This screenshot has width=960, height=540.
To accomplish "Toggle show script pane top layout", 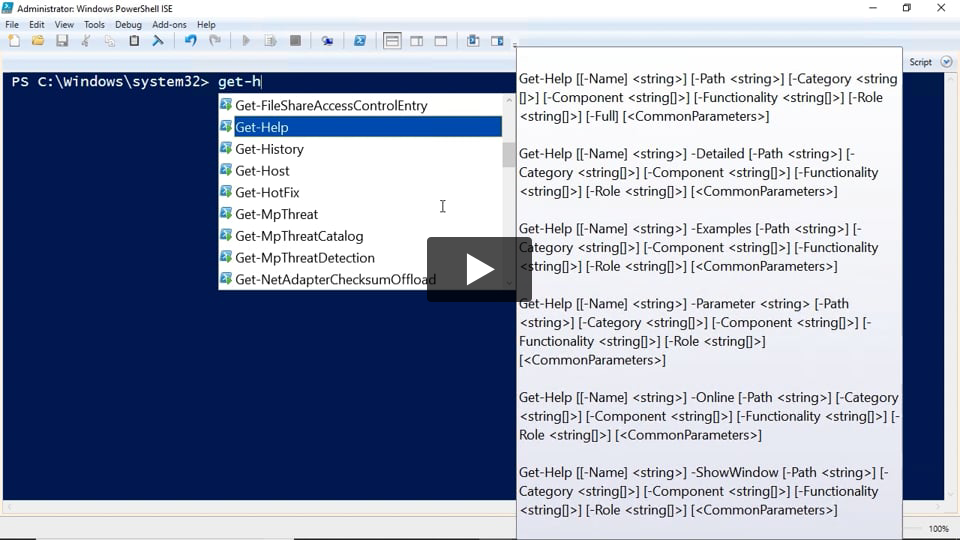I will [x=392, y=41].
